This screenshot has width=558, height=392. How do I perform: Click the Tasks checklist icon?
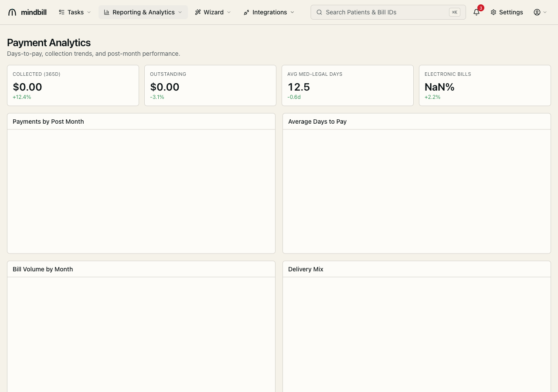(61, 12)
